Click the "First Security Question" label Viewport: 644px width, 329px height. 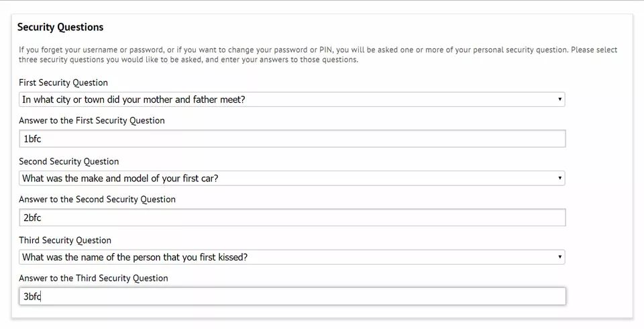(63, 83)
